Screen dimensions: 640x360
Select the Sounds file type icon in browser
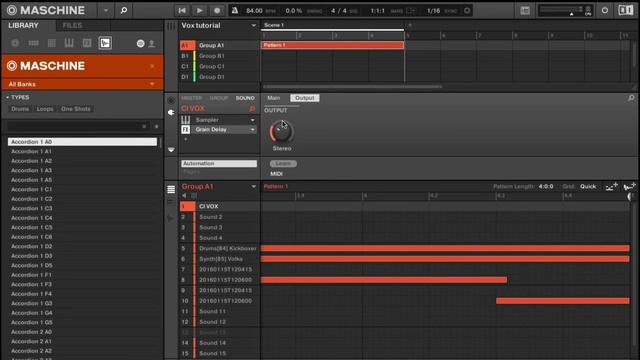pos(51,43)
